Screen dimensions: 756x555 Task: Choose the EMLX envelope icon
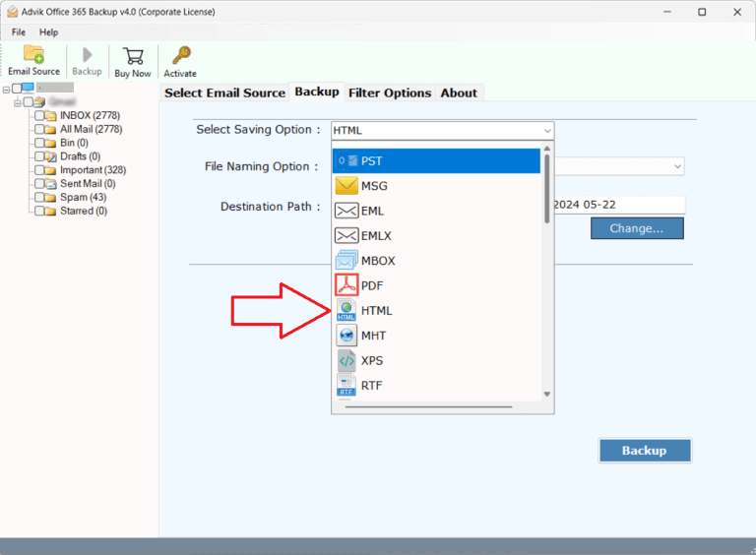coord(346,235)
